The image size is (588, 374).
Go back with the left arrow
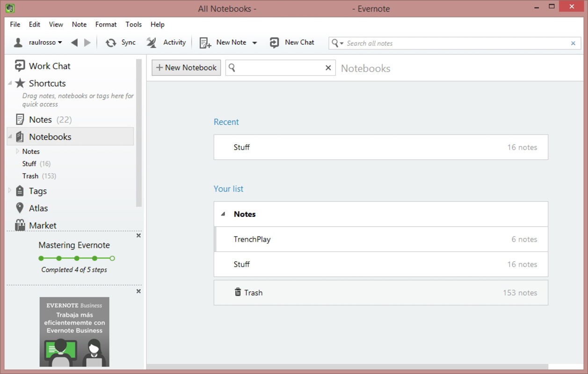tap(74, 43)
